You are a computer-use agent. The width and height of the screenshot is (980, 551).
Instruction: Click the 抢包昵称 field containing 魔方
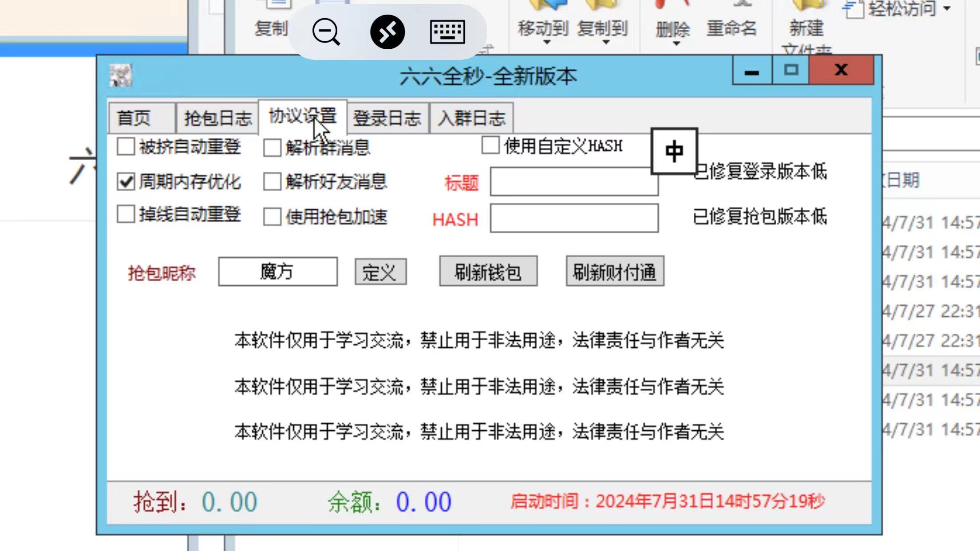pyautogui.click(x=278, y=272)
